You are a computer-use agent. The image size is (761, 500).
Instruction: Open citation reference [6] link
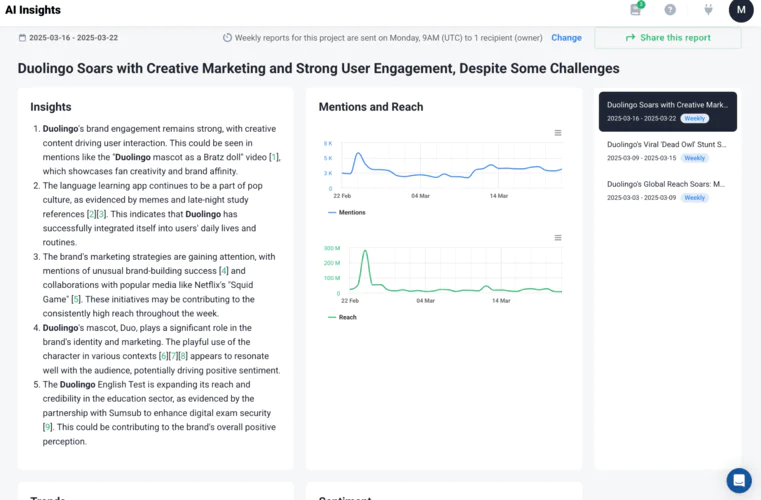[164, 356]
